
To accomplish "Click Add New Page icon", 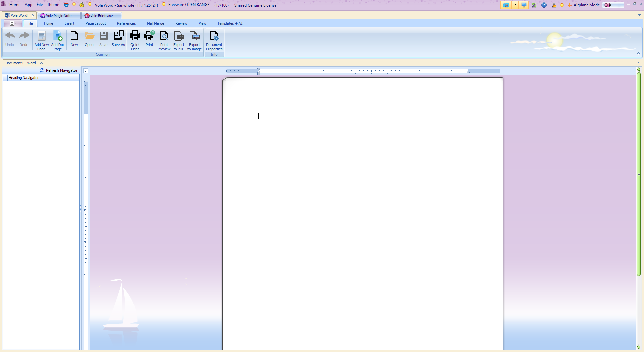I will (41, 36).
